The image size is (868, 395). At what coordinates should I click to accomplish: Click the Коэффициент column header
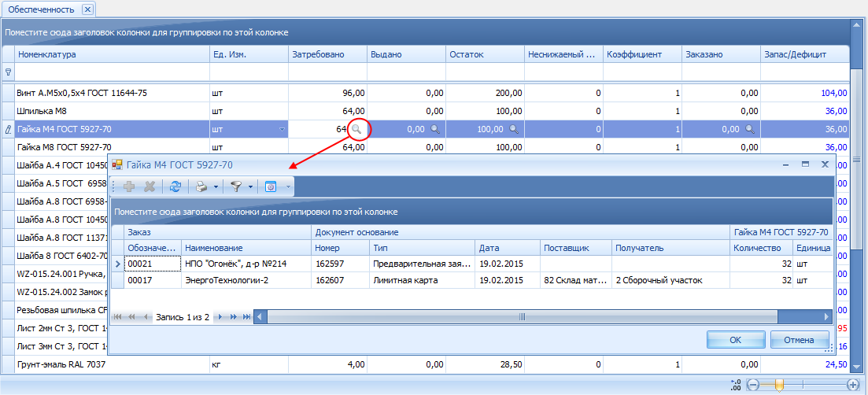click(x=642, y=55)
